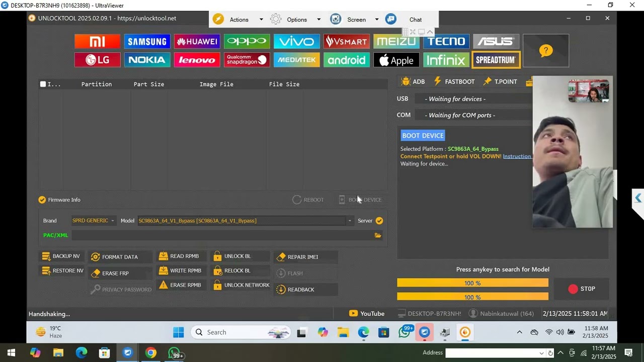The height and width of the screenshot is (362, 644).
Task: Select the Spreadtrum brand logo
Action: click(x=496, y=60)
